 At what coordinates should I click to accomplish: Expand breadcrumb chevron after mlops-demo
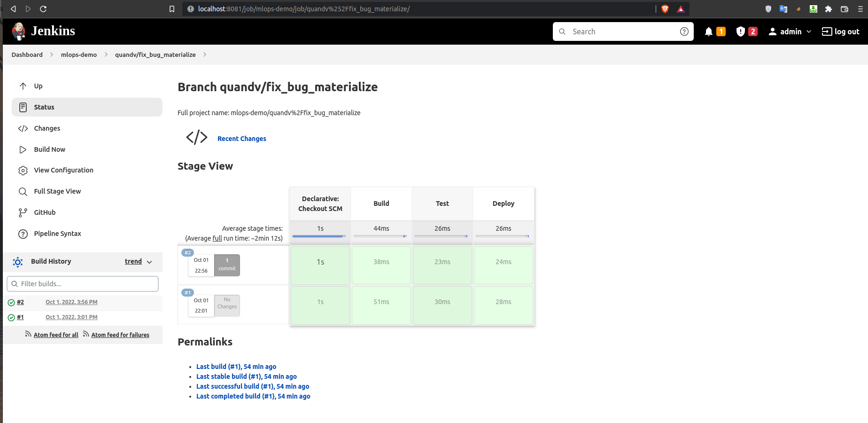coord(106,55)
